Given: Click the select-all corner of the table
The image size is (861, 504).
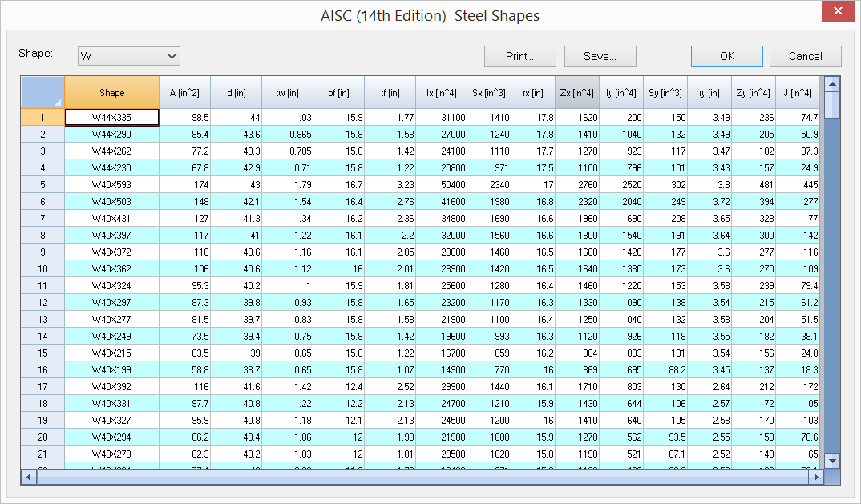Looking at the screenshot, I should point(42,93).
